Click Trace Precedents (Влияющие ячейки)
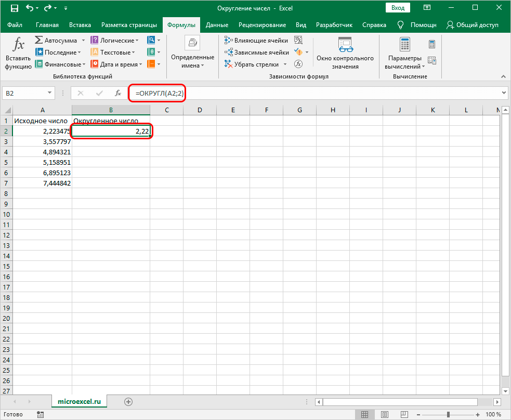The image size is (511, 420). (x=256, y=40)
